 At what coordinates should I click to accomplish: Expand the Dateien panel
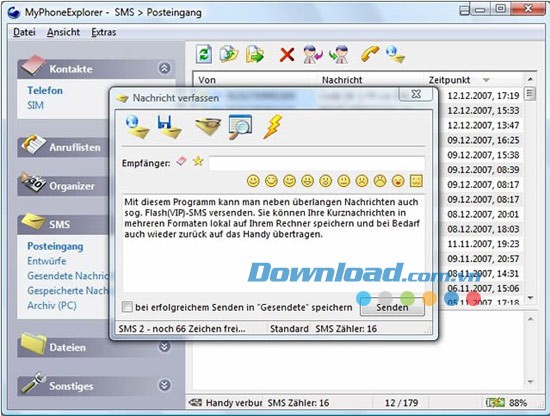tap(165, 347)
